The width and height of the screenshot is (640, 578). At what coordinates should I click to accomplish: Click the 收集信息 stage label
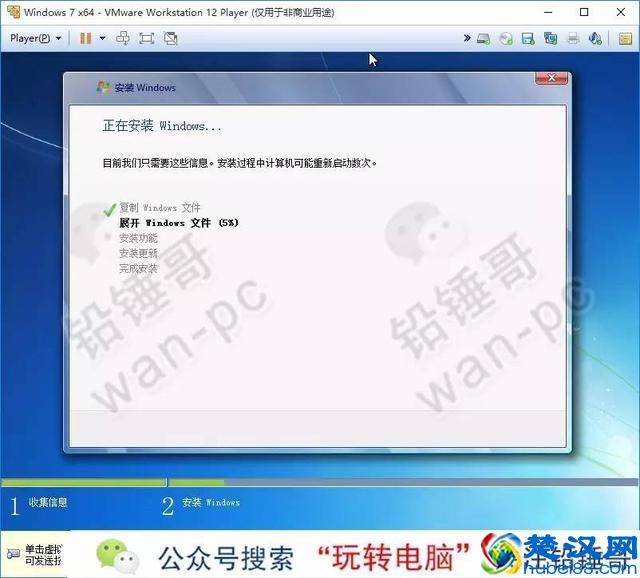pyautogui.click(x=48, y=502)
